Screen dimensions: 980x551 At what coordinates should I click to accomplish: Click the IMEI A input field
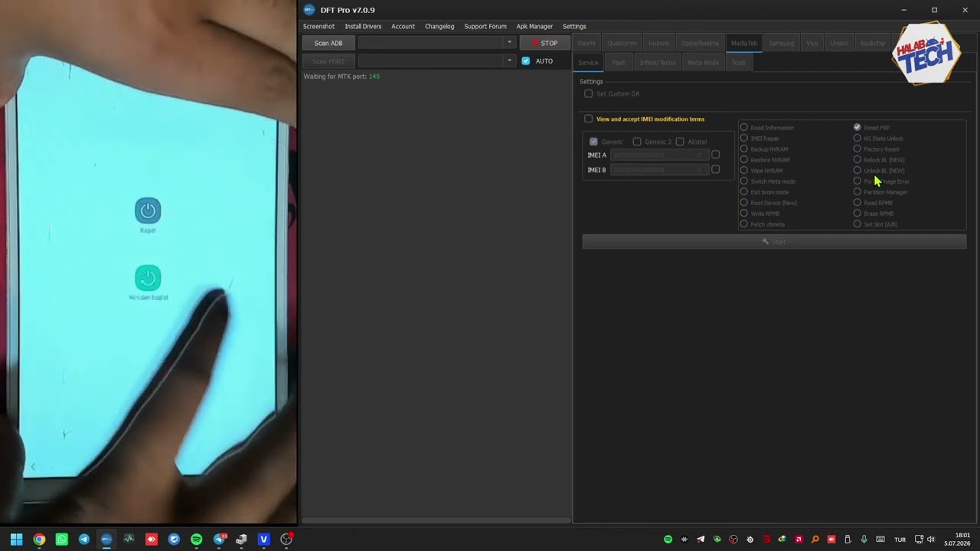[x=659, y=155]
